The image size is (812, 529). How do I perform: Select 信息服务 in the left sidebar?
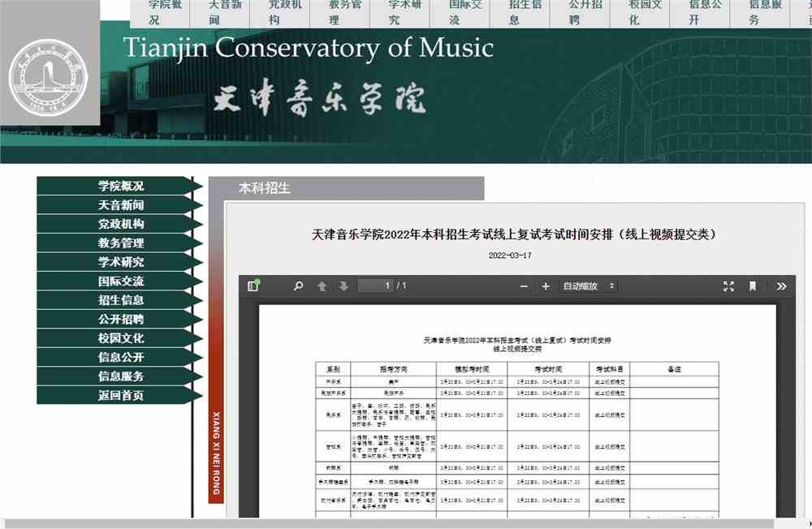tap(120, 376)
